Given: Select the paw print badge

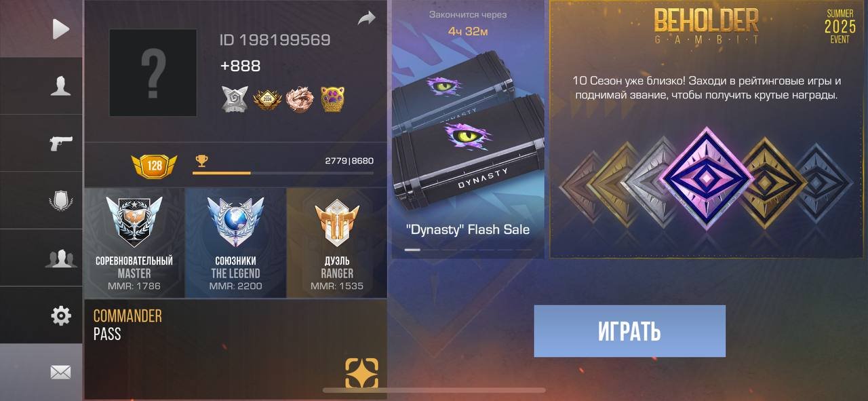Looking at the screenshot, I should click(x=333, y=100).
